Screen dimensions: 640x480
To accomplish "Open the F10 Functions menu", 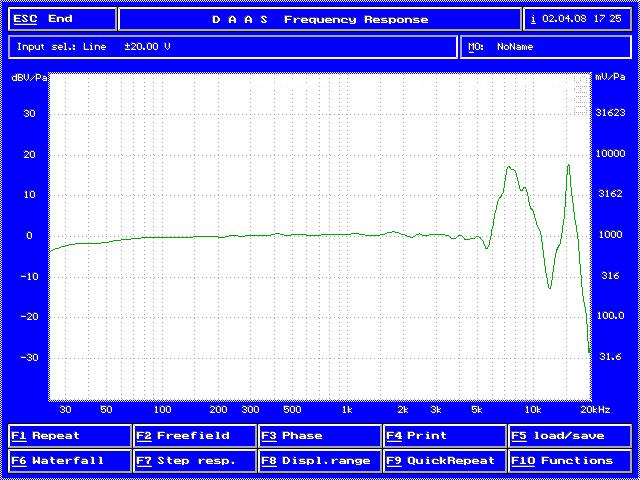I will tap(570, 461).
